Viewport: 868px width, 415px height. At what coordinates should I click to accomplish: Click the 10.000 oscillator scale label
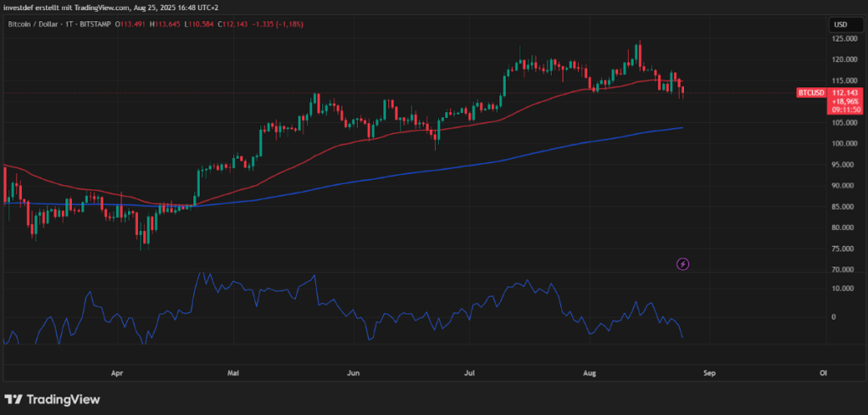click(843, 288)
